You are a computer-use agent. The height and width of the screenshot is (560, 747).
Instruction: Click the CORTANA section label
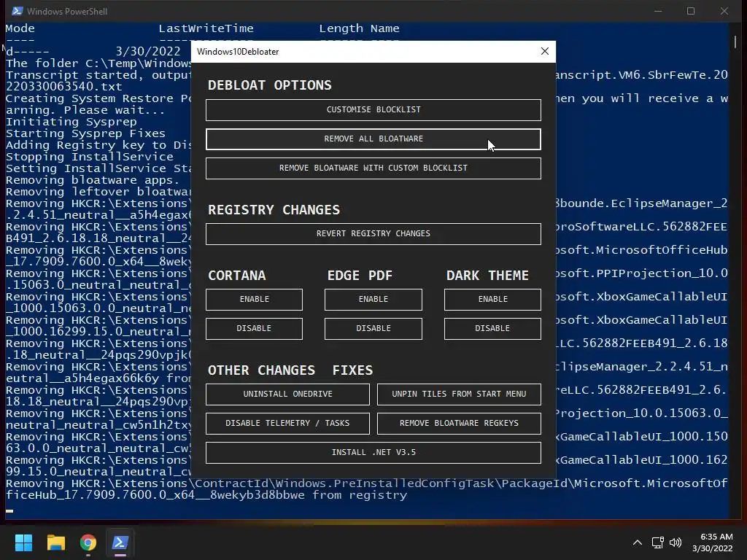(237, 276)
